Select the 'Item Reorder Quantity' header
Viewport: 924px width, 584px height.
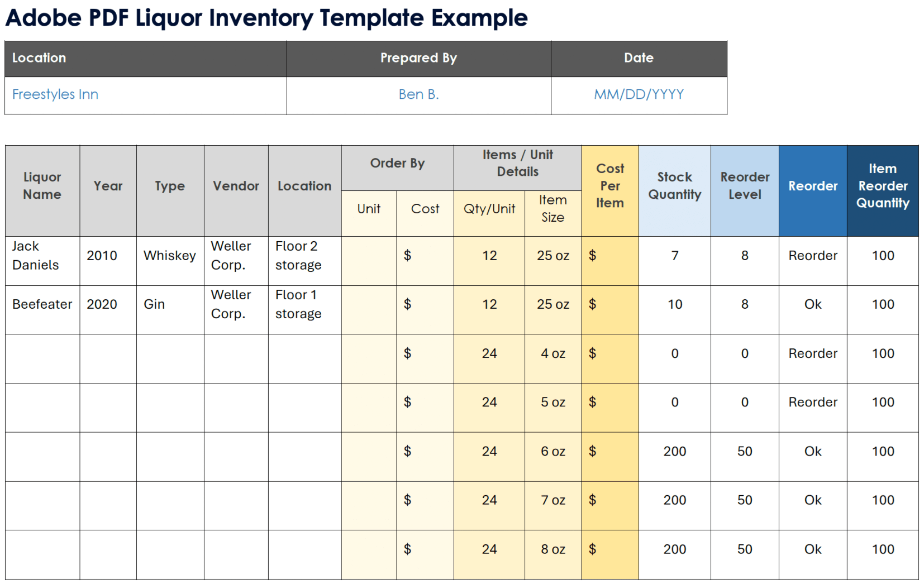pos(883,191)
